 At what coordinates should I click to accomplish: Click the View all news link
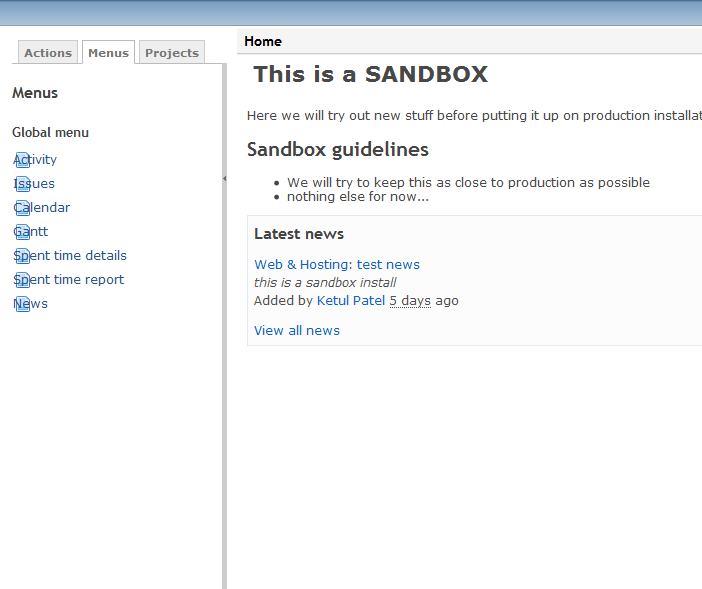pyautogui.click(x=297, y=330)
